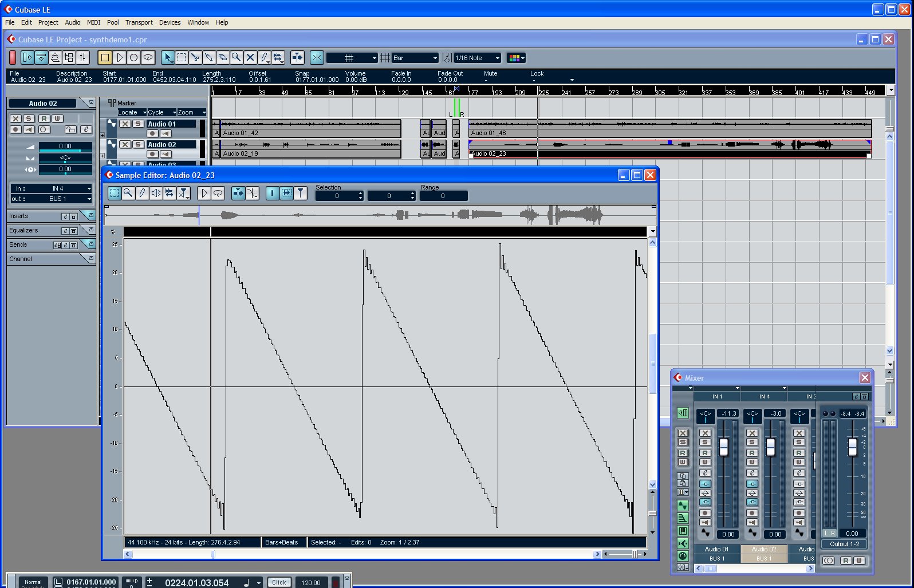The width and height of the screenshot is (914, 588).
Task: Open the Transport menu
Action: click(139, 22)
